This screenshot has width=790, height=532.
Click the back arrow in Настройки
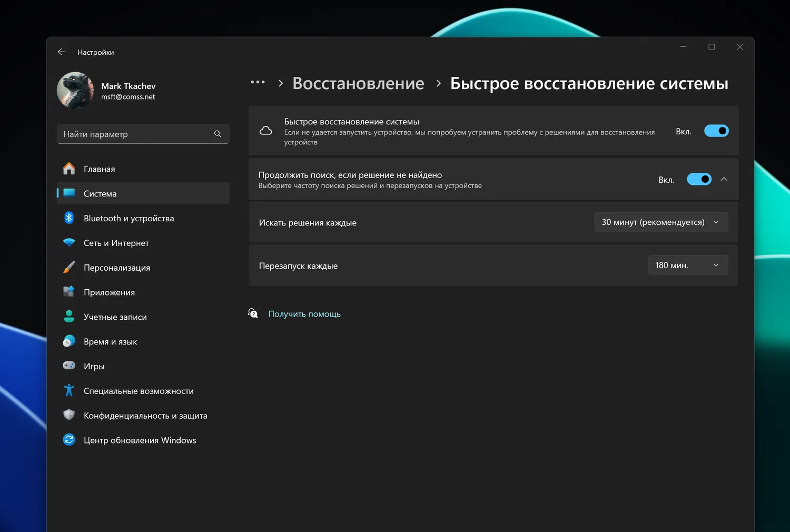(x=62, y=52)
